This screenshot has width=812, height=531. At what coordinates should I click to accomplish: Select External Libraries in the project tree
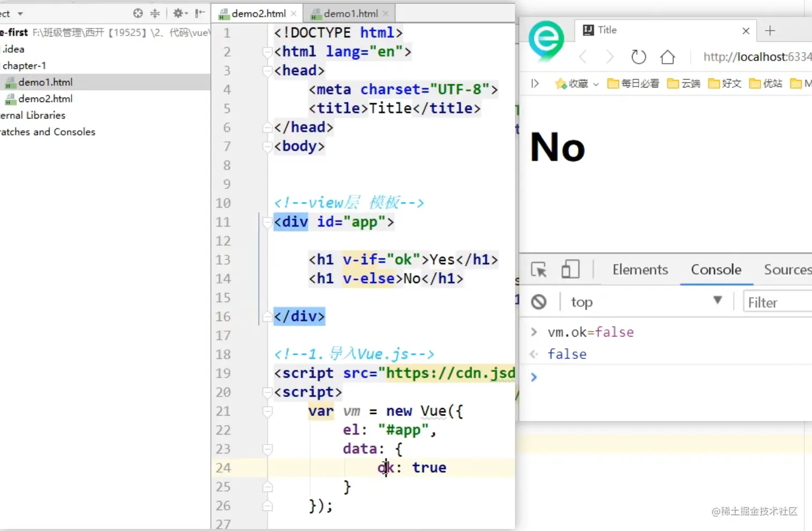coord(33,115)
